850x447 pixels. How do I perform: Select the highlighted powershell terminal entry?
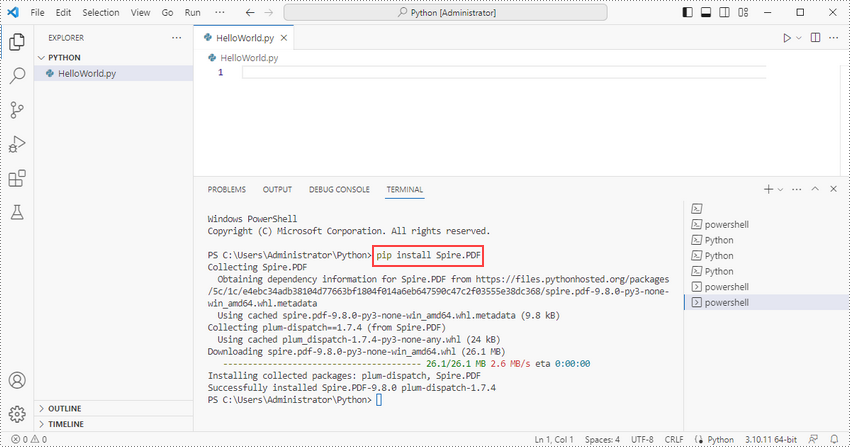(x=767, y=302)
